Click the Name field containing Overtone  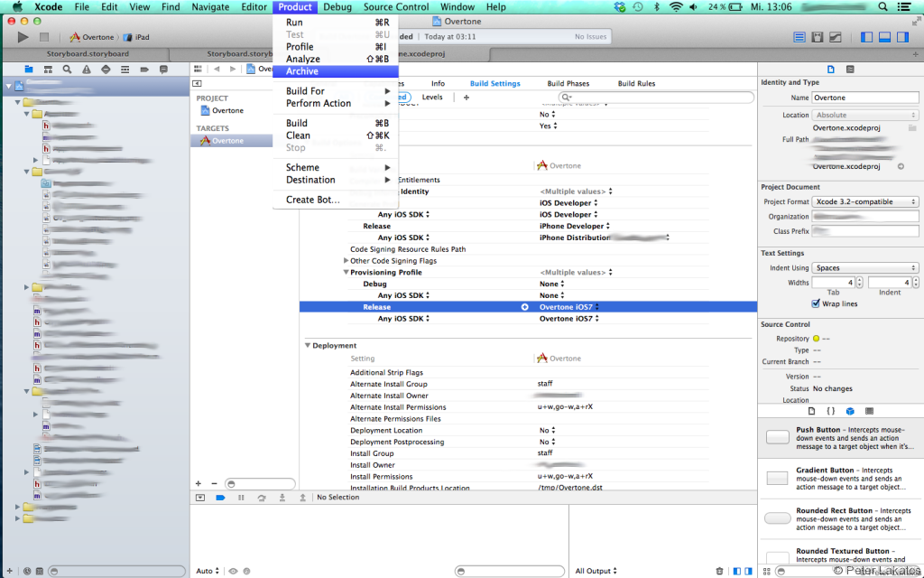coord(865,98)
